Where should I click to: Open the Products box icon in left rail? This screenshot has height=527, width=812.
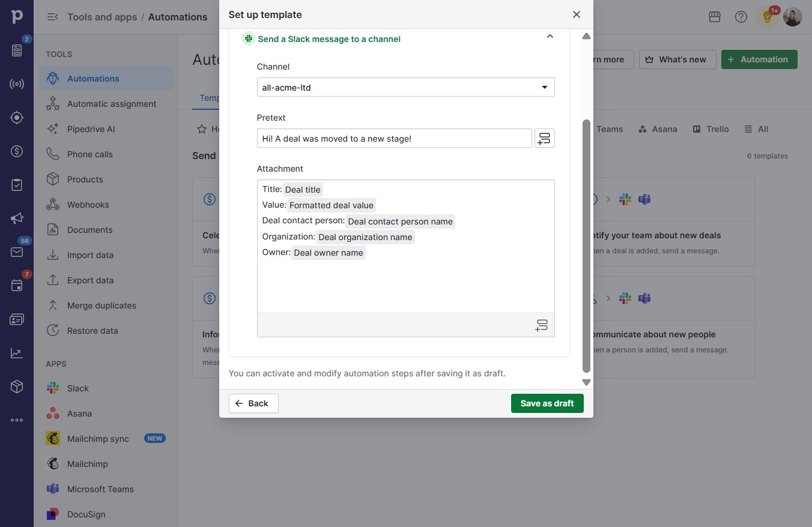point(17,387)
